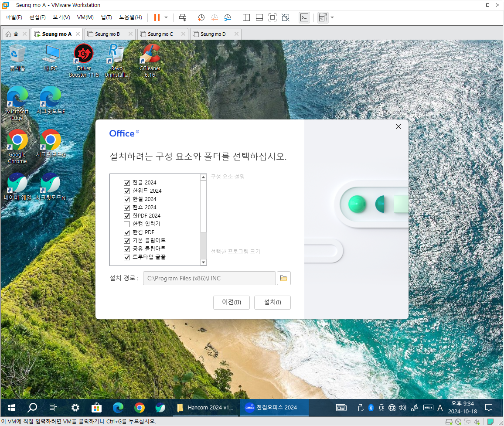Close the Seung mo A tab
This screenshot has width=504, height=426.
78,34
